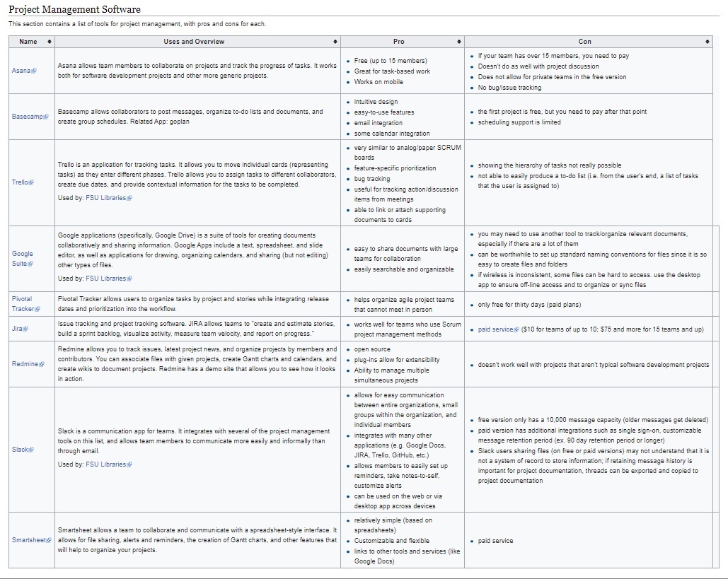This screenshot has width=728, height=579.
Task: Open the Google Suite link
Action: (23, 259)
